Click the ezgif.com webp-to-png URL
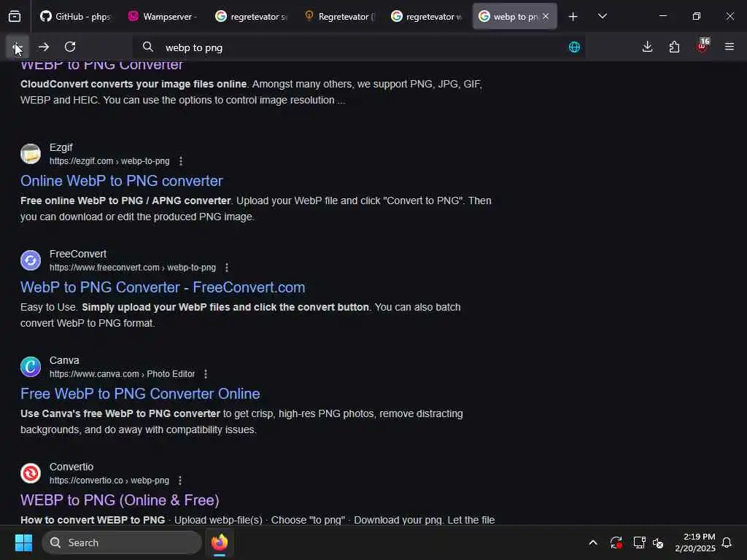 pos(109,161)
